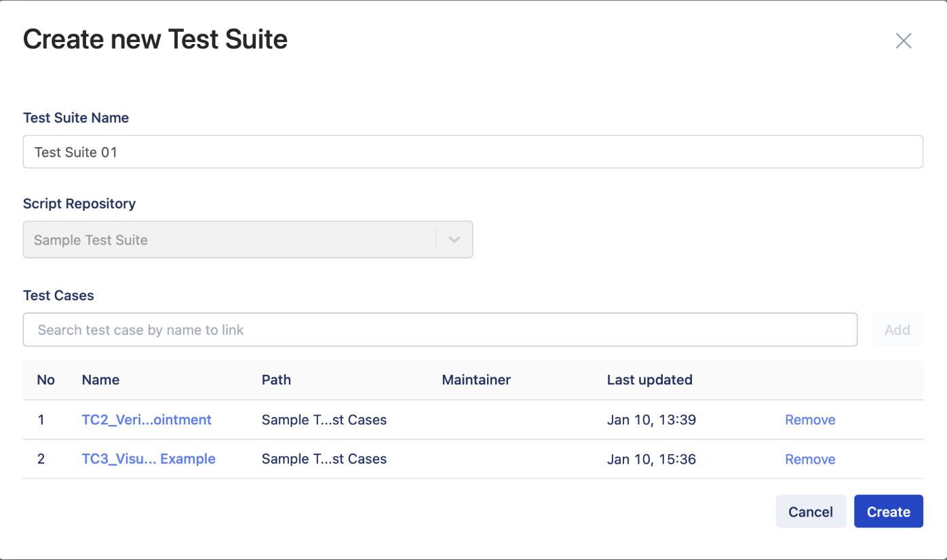
Task: Open the TC3_Visu... Example test case link
Action: click(149, 459)
